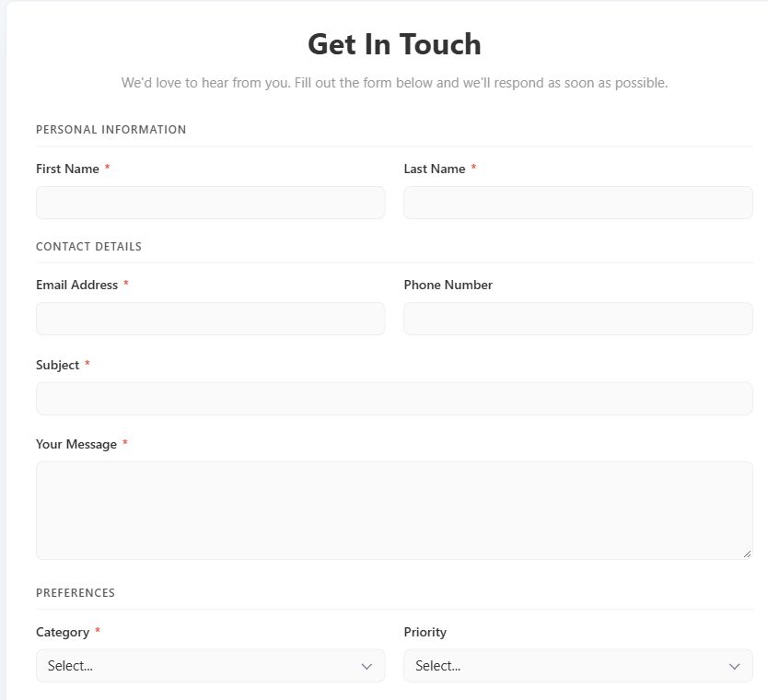Click inside the Your Message textarea

pos(394,510)
